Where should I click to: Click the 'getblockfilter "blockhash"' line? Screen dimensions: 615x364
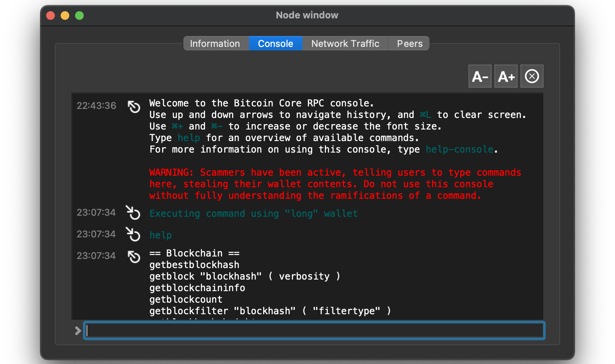270,311
